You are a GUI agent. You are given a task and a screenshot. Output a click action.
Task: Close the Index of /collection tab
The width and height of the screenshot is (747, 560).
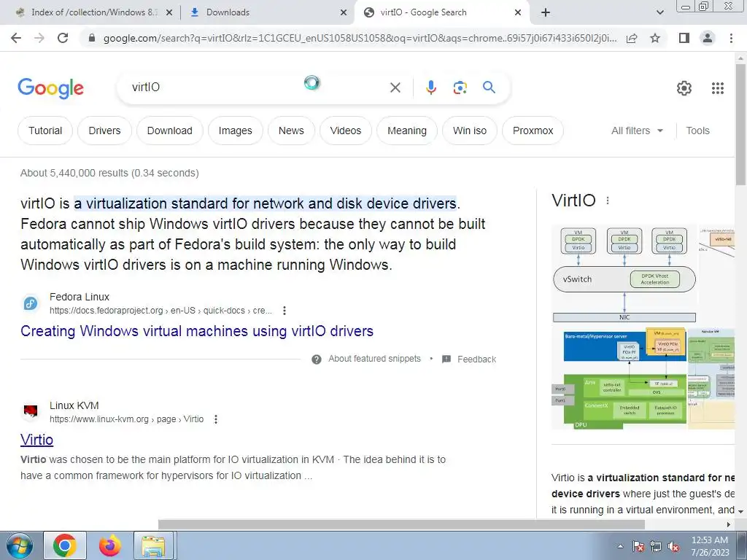[169, 12]
